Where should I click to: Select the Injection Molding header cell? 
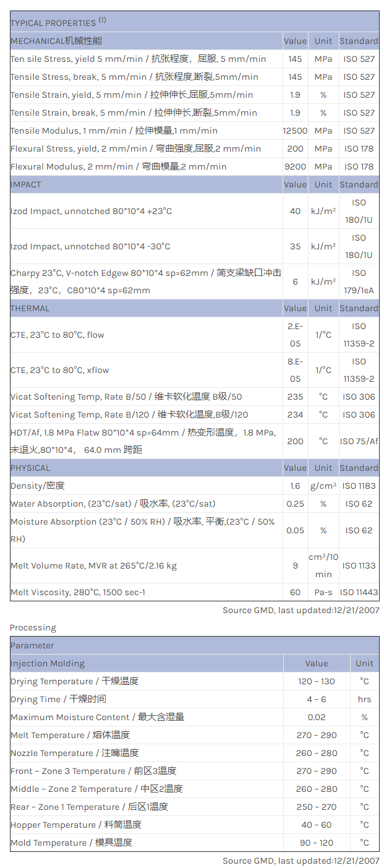[x=48, y=663]
